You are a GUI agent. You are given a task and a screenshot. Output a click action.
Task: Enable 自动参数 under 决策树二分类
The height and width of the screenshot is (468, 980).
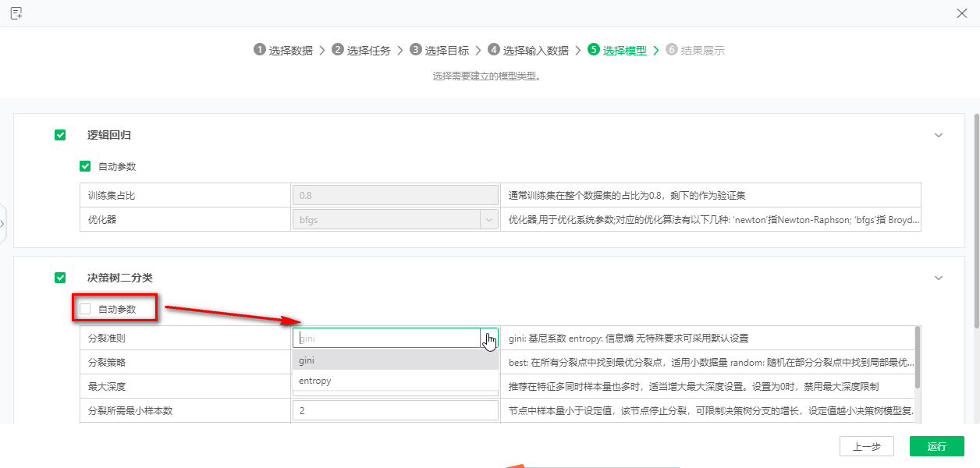point(85,309)
